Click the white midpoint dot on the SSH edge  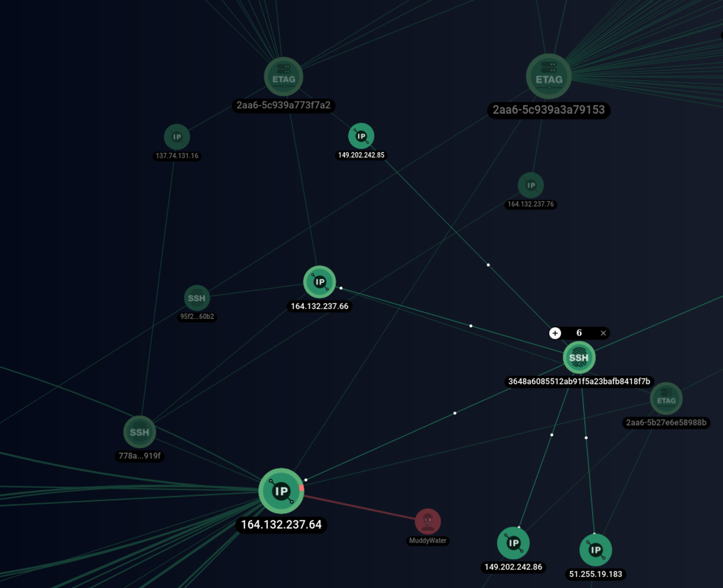click(470, 325)
